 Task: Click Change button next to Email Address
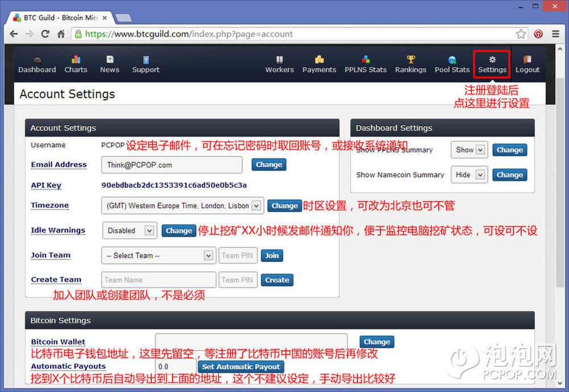(x=269, y=164)
